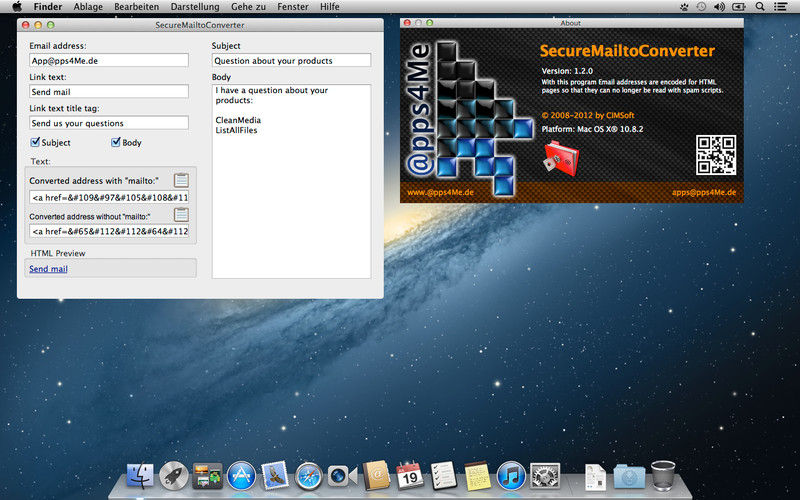Open the Downloads folder in Dock

pos(629,477)
